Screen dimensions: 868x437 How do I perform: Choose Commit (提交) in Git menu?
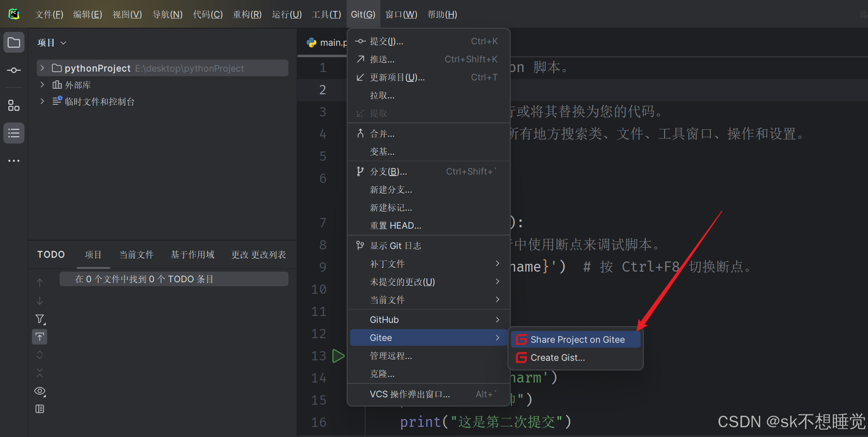[x=428, y=41]
